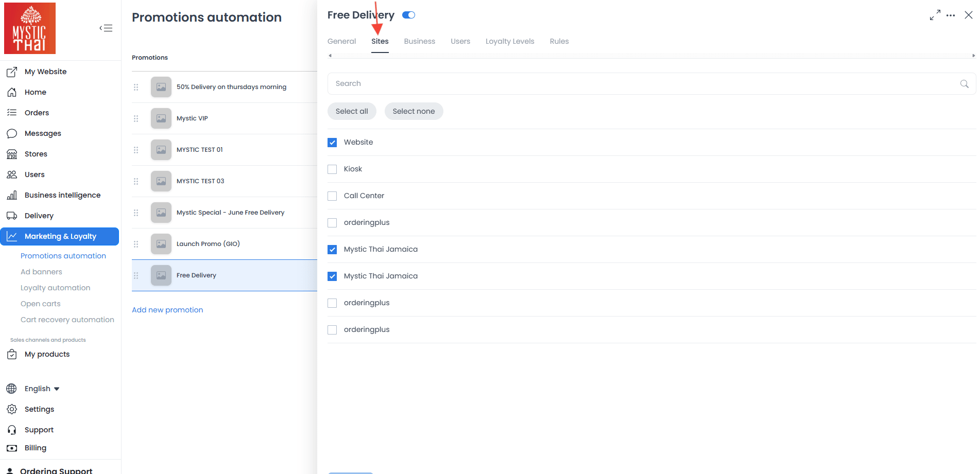Focus the Search sites input field
The image size is (980, 474).
coord(651,83)
